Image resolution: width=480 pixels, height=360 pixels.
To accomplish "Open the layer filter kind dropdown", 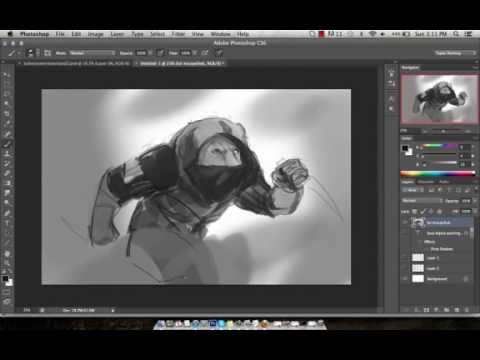I will [x=413, y=190].
